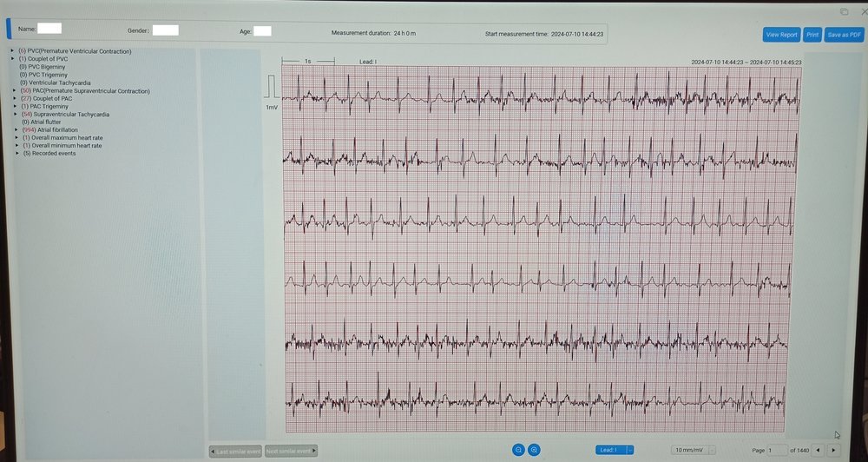Click the Next similar event button
868x462 pixels.
click(x=291, y=451)
